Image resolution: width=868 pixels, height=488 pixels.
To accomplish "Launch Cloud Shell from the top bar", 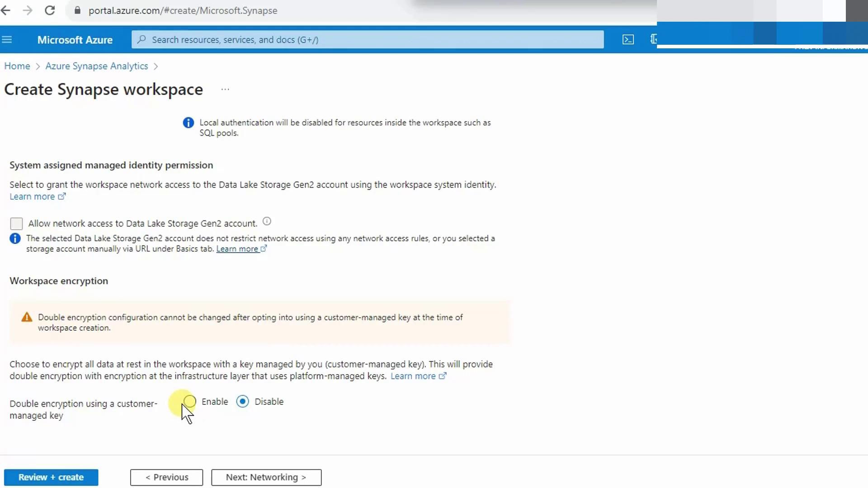I will (628, 40).
